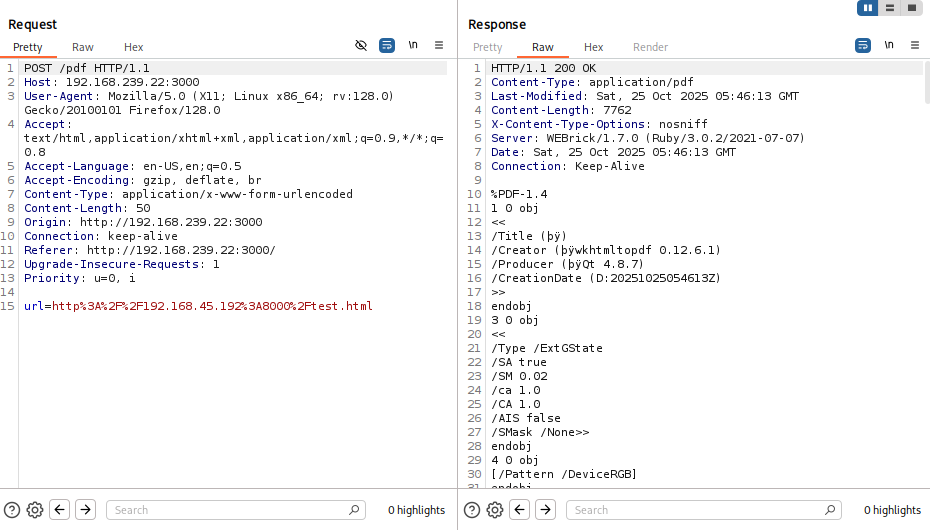Toggle show non-printable \n in Response
Image resolution: width=930 pixels, height=530 pixels.
pyautogui.click(x=889, y=46)
